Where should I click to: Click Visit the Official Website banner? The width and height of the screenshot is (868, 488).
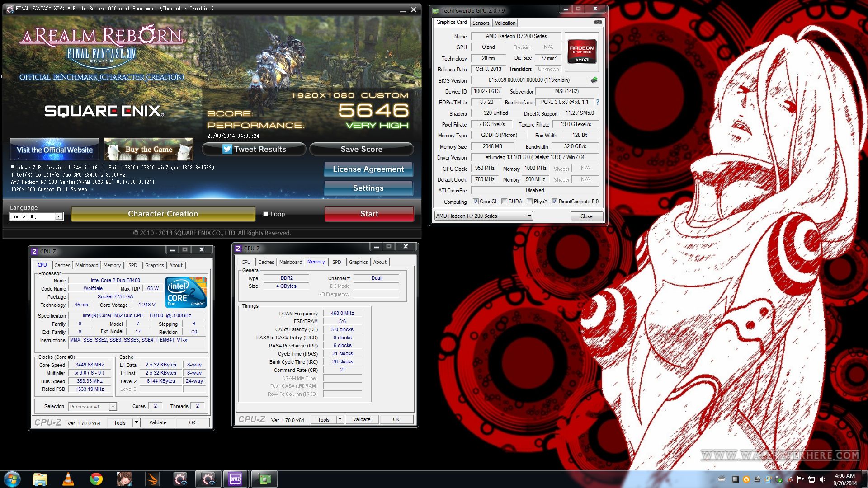pos(55,149)
